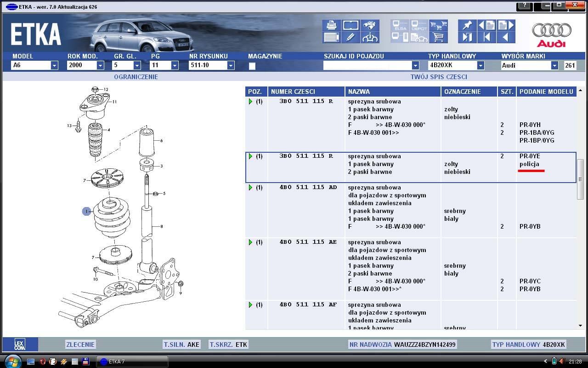
Task: Click PR-1BP/0YG model code
Action: coord(537,141)
